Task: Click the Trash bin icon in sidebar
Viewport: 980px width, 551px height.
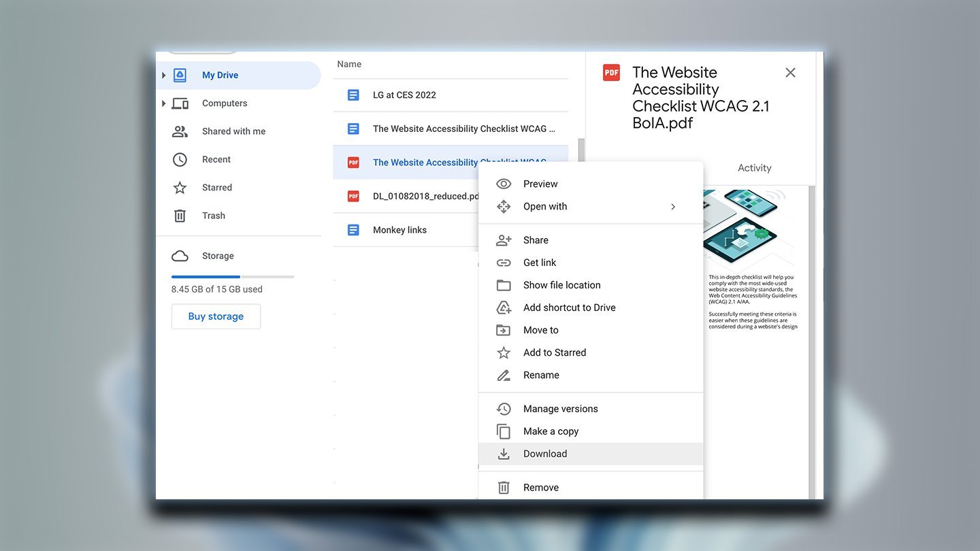Action: pyautogui.click(x=180, y=216)
